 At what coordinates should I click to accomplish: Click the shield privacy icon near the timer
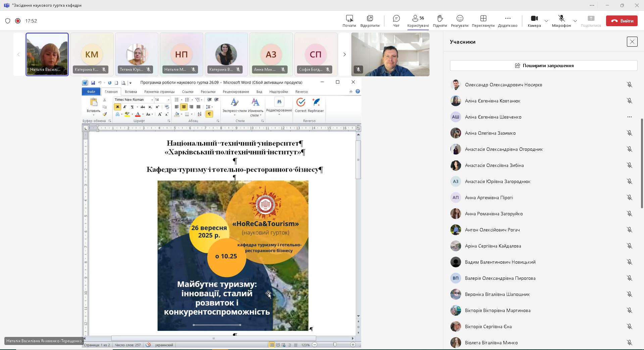click(x=8, y=21)
